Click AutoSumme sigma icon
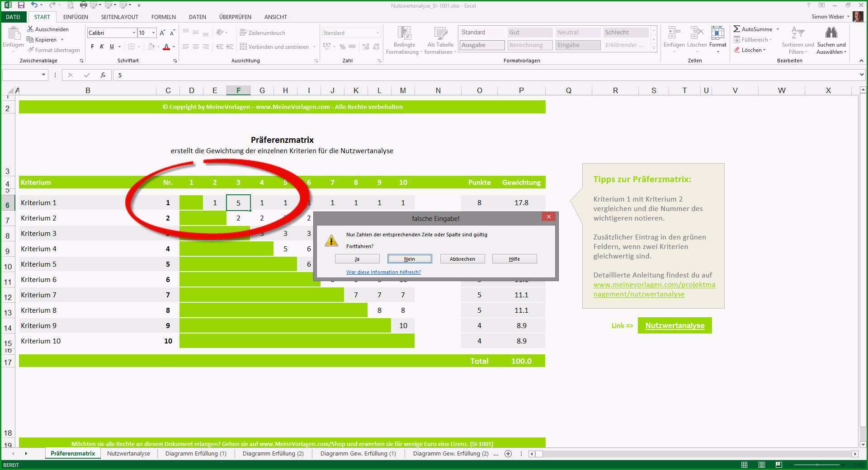This screenshot has width=868, height=470. [737, 29]
